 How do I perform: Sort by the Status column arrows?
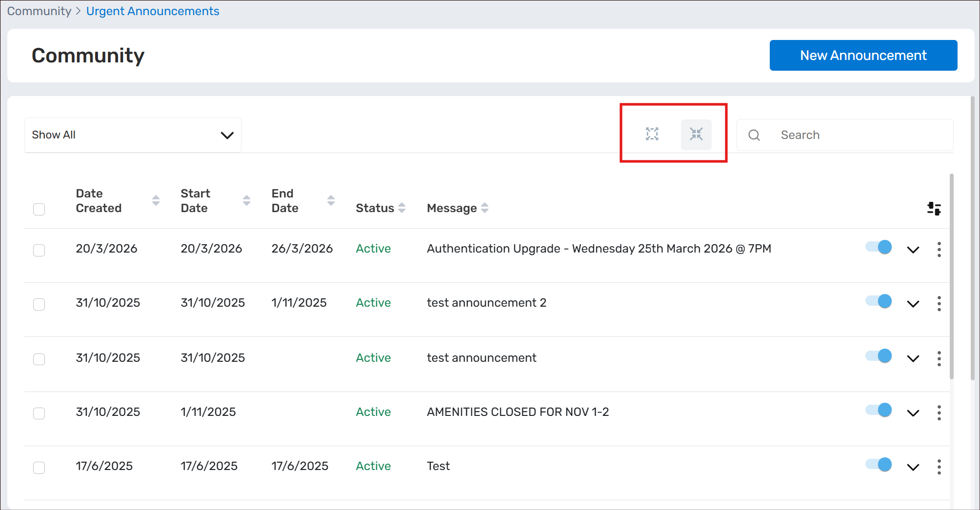pos(402,208)
